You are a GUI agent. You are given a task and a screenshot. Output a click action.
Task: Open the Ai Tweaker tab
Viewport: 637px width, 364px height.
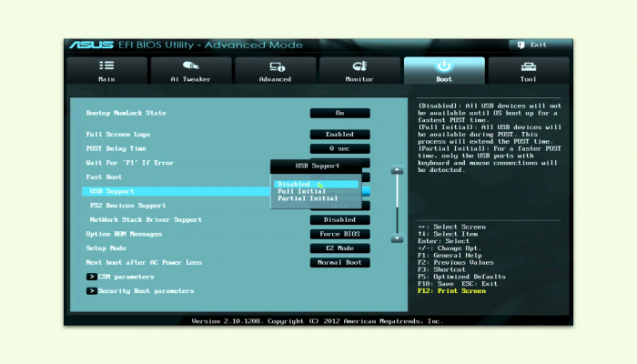[x=191, y=71]
